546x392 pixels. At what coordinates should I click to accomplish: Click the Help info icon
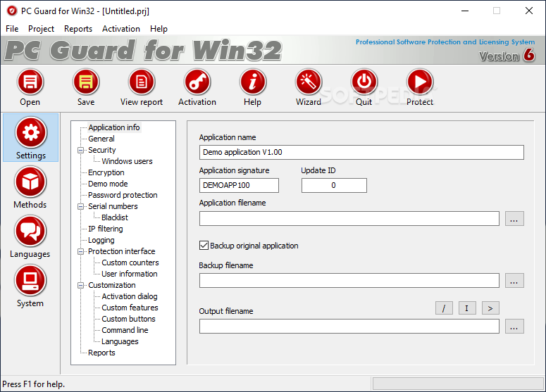252,82
